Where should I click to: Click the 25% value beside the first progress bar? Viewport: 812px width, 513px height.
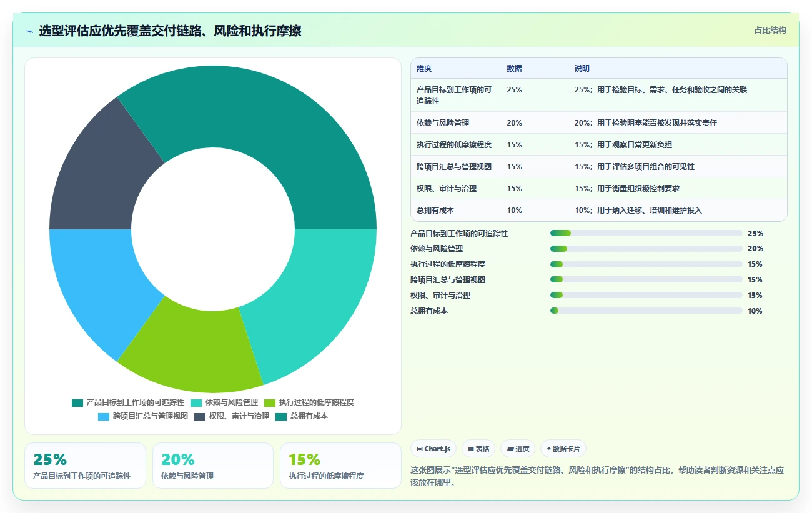point(755,234)
